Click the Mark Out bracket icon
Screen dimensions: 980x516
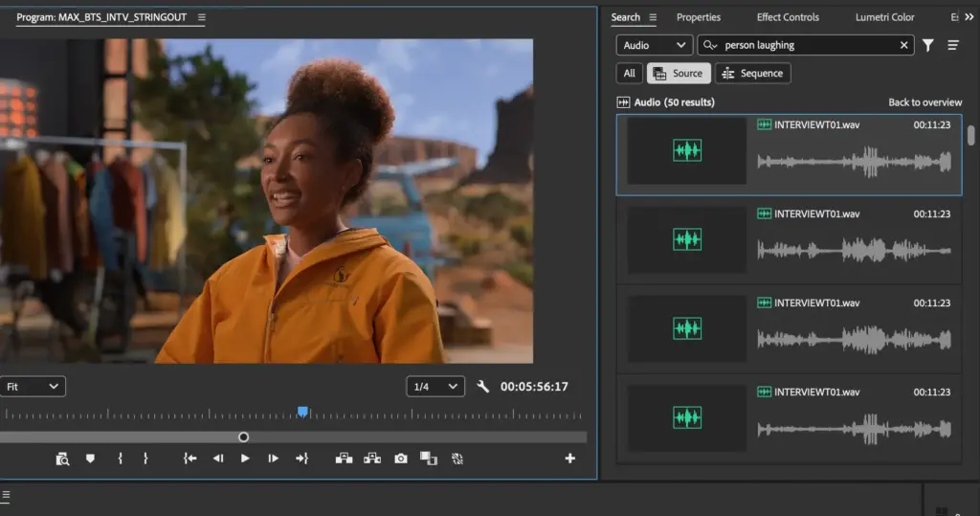click(x=145, y=459)
